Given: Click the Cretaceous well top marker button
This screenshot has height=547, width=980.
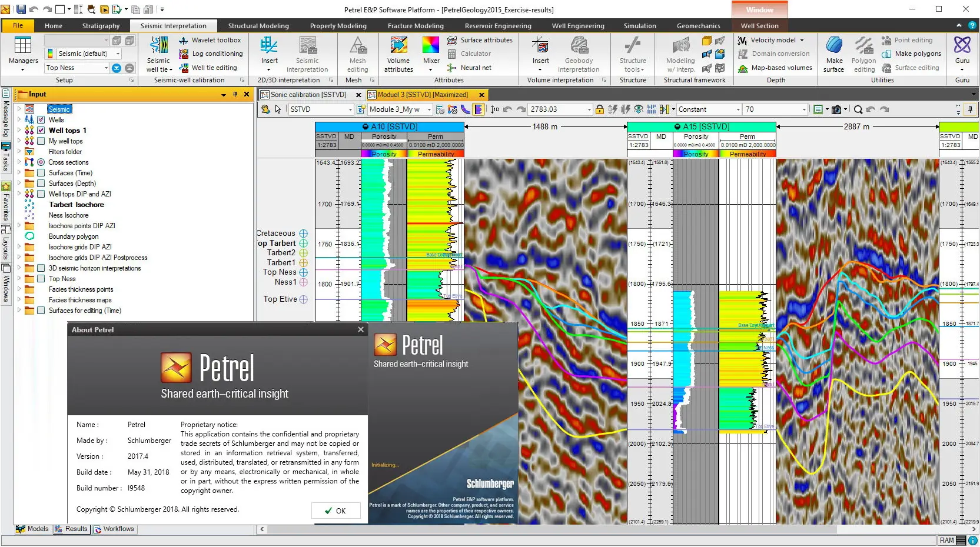Looking at the screenshot, I should tap(304, 234).
